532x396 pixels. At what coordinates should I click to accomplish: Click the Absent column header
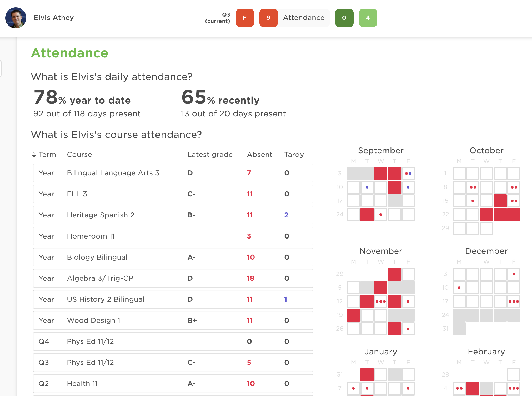[x=259, y=155]
